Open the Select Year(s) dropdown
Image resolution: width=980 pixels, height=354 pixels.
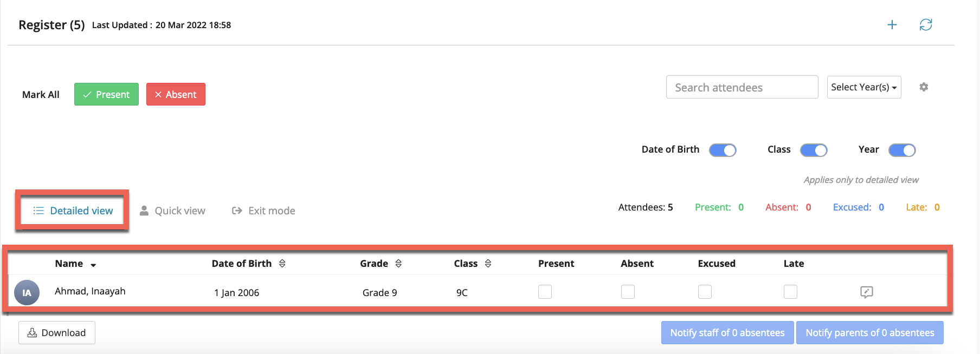tap(863, 87)
